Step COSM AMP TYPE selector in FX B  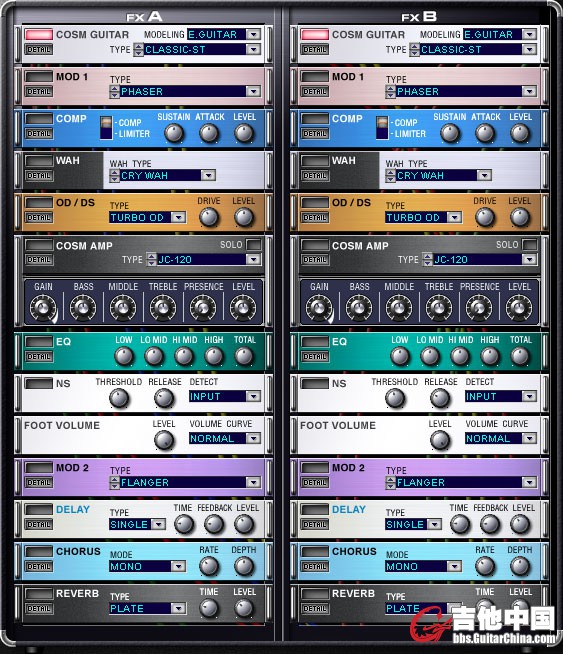coord(428,259)
